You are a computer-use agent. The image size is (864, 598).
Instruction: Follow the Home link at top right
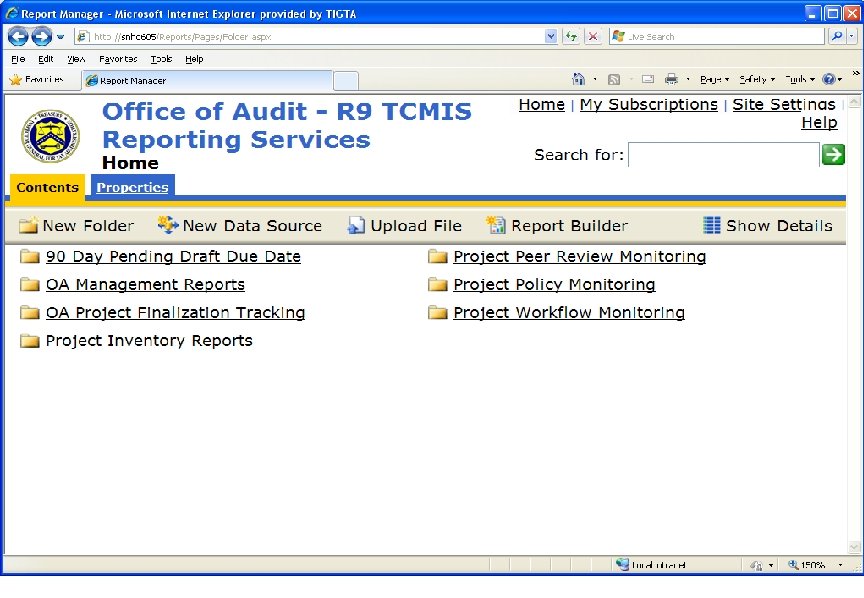click(x=542, y=105)
